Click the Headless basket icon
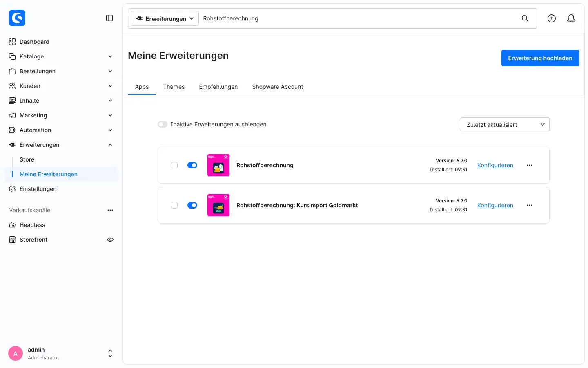The image size is (588, 368). point(12,225)
